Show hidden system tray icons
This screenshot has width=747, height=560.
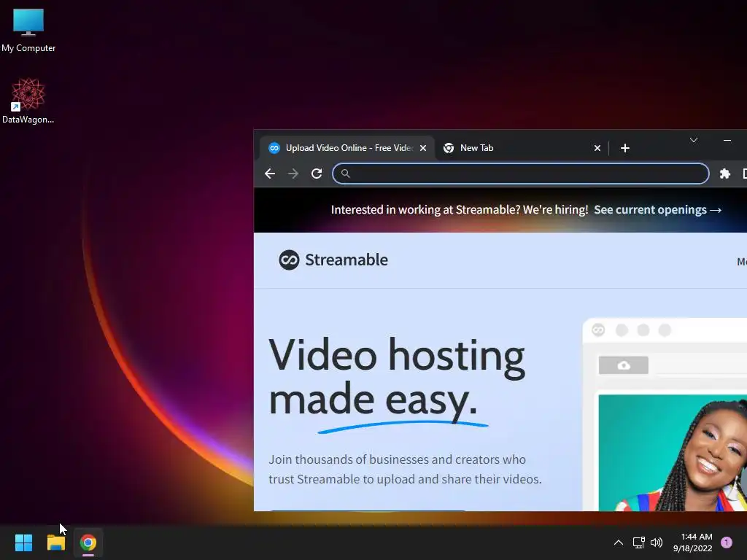point(619,542)
